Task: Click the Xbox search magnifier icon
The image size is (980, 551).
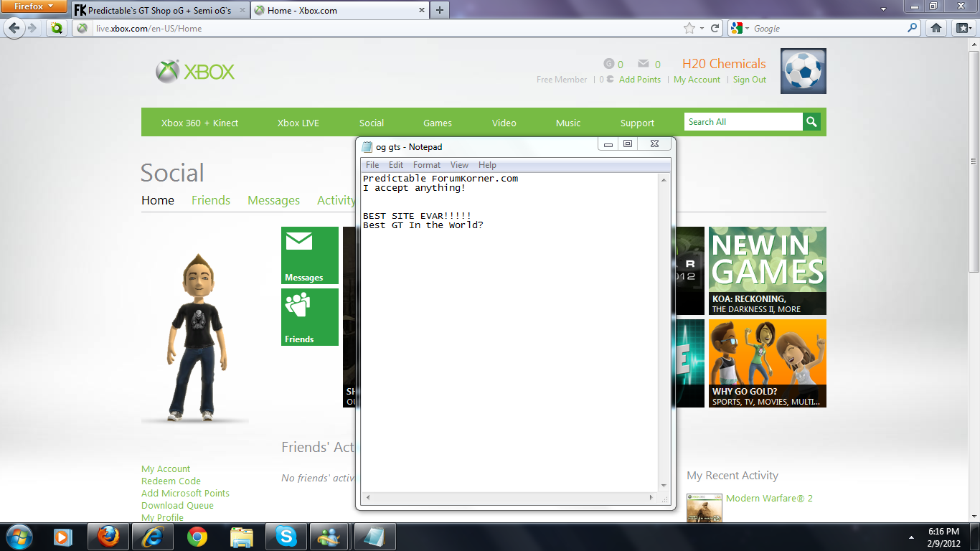Action: pos(811,122)
